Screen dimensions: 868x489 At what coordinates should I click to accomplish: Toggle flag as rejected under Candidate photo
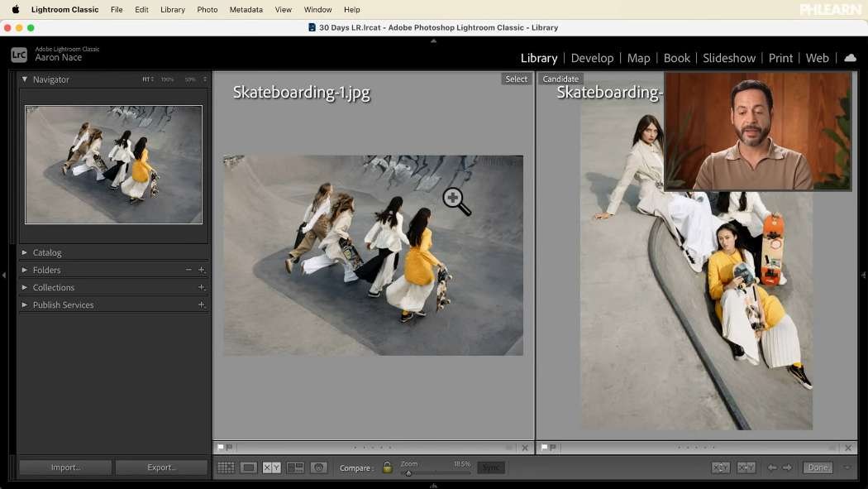(553, 447)
